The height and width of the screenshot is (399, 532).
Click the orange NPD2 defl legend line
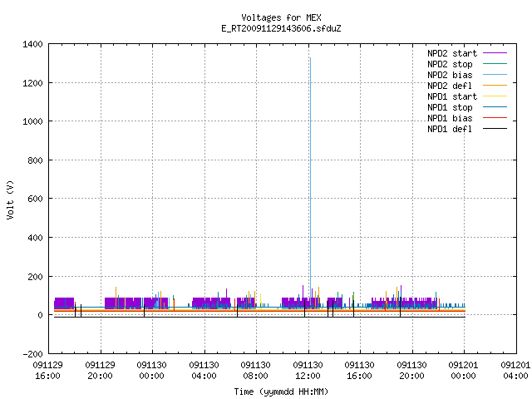point(495,85)
